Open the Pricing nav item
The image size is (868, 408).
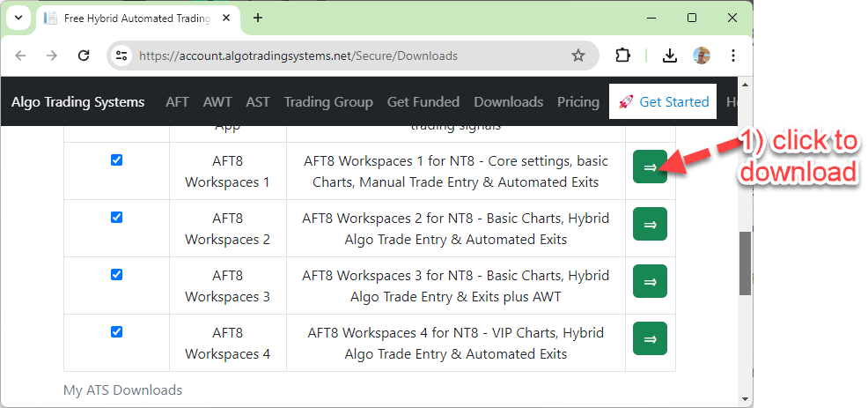pos(577,102)
